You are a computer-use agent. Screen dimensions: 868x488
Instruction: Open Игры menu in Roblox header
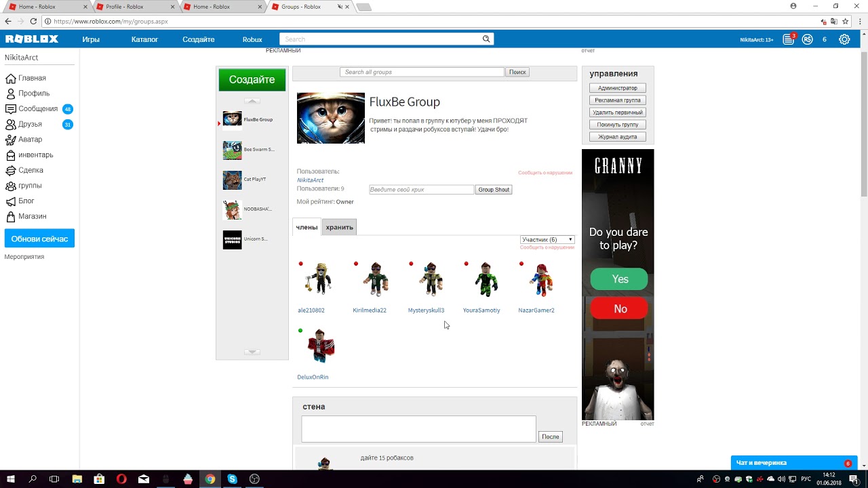click(91, 39)
